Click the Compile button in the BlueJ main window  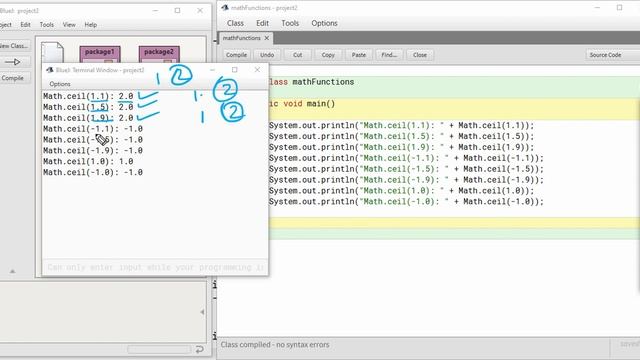pos(14,78)
